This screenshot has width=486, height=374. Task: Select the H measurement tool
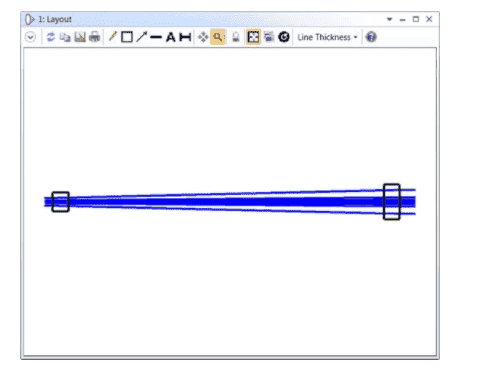tap(185, 37)
